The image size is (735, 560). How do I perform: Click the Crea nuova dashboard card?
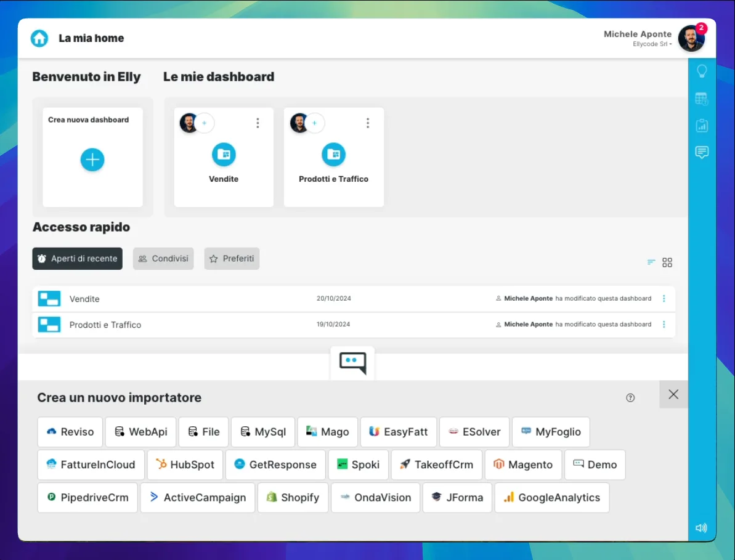[93, 158]
